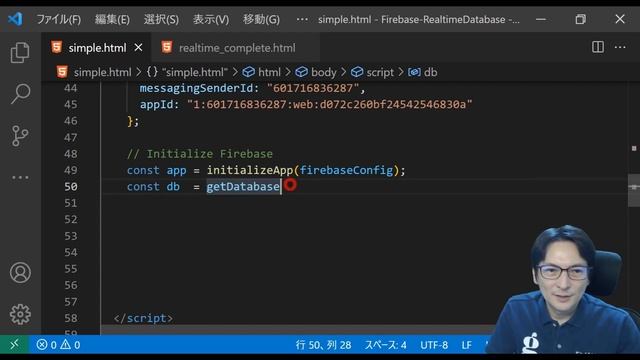Click the db breadcrumb item
Screen dimensions: 640x360
coord(423,72)
